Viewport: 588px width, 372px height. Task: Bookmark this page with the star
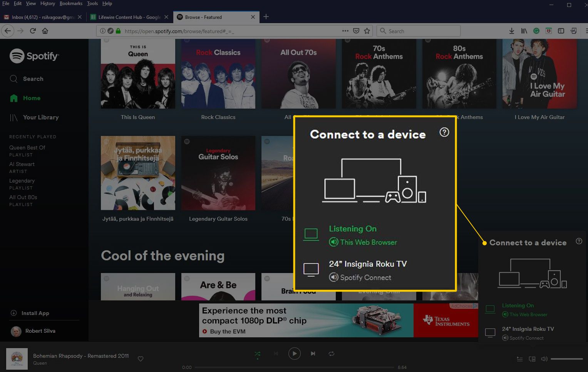coord(367,31)
